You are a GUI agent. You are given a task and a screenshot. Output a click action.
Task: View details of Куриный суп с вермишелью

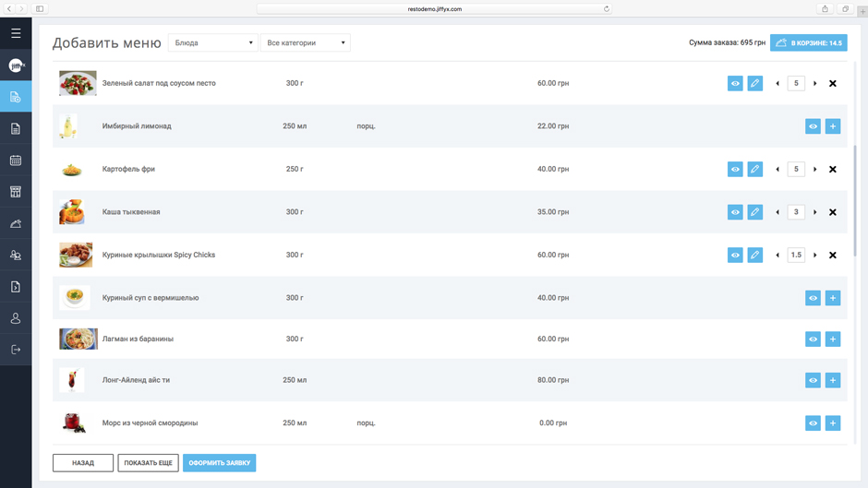pyautogui.click(x=813, y=298)
